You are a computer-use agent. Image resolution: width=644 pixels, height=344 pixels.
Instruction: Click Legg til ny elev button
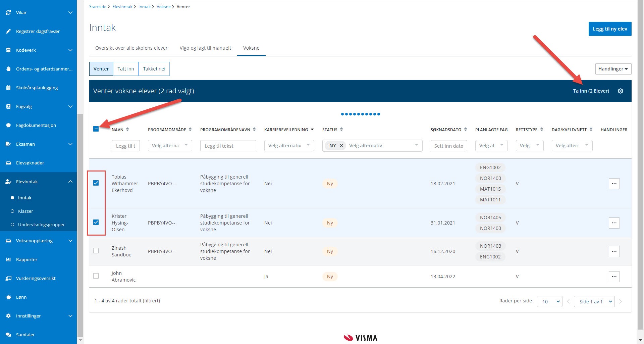pos(610,29)
